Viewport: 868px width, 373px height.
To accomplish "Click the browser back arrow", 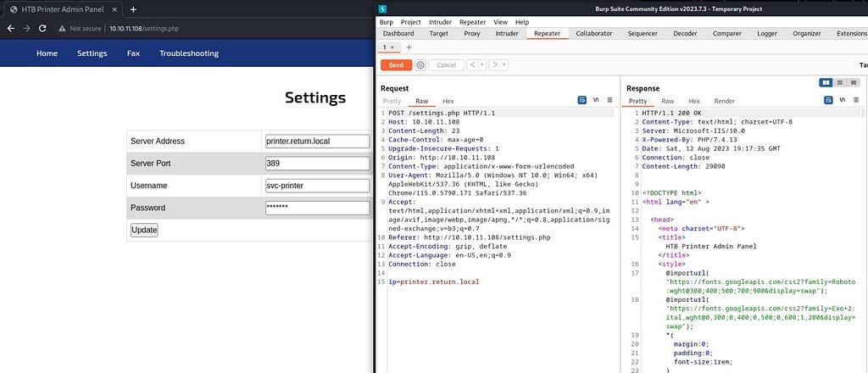I will pos(11,28).
